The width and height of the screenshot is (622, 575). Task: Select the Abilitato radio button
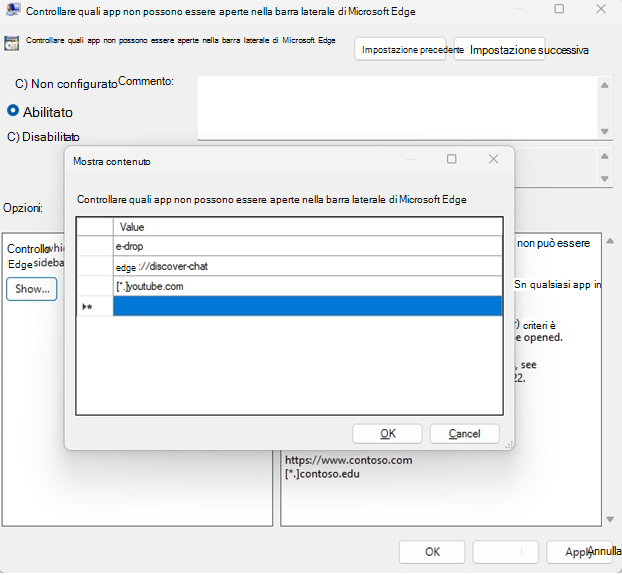click(x=13, y=111)
